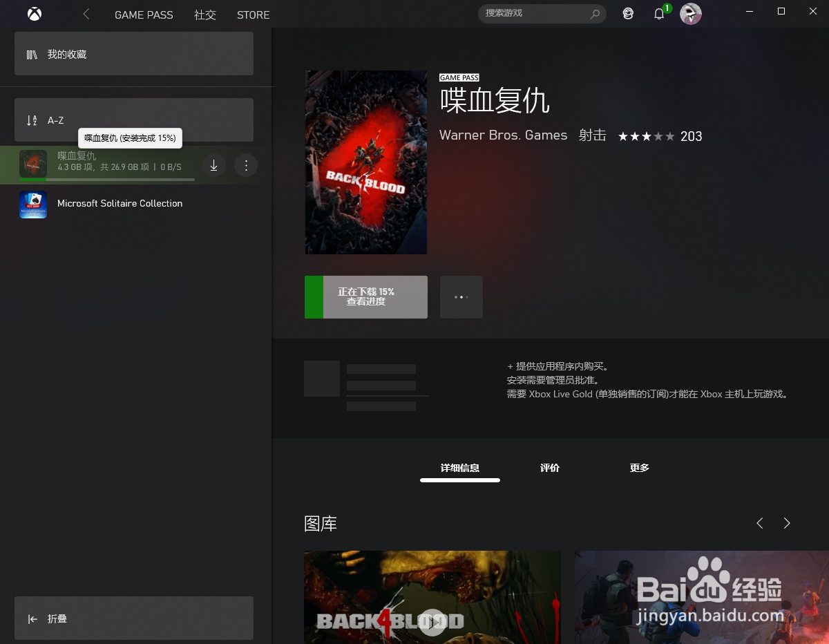Click the Xbox logo icon

click(x=35, y=14)
